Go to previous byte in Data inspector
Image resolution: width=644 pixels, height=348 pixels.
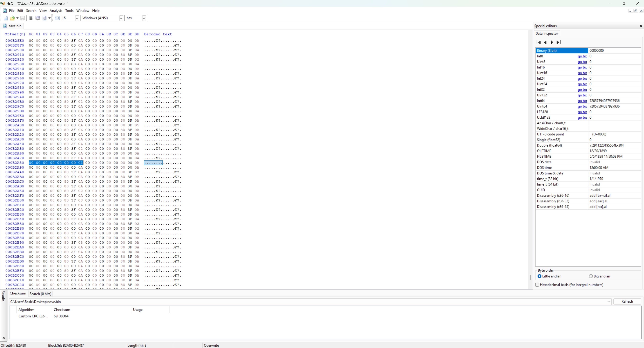click(x=545, y=42)
